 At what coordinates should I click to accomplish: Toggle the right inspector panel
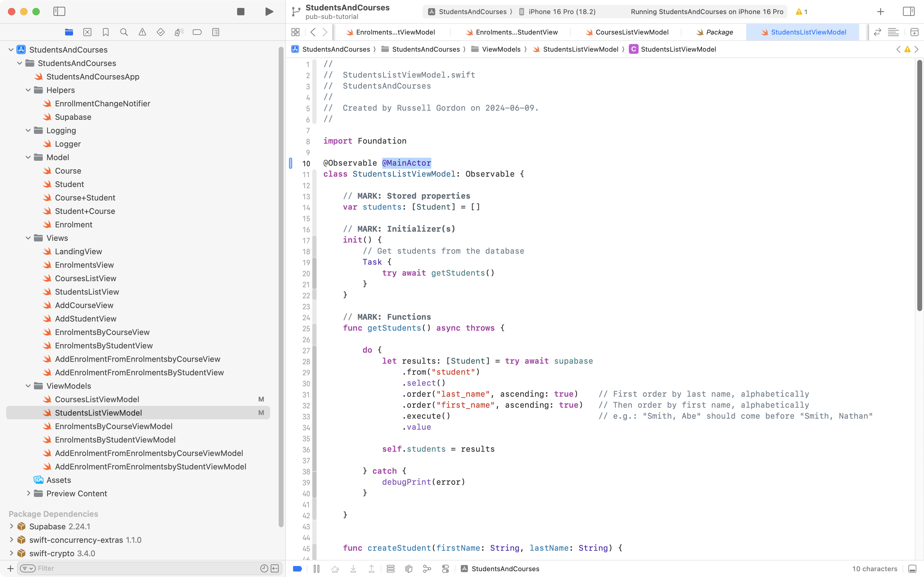908,11
